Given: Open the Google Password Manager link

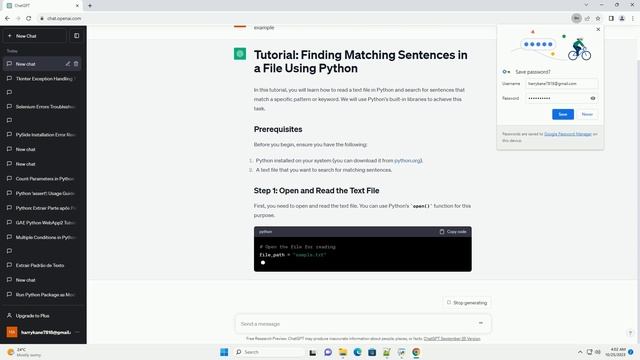Looking at the screenshot, I should point(568,134).
